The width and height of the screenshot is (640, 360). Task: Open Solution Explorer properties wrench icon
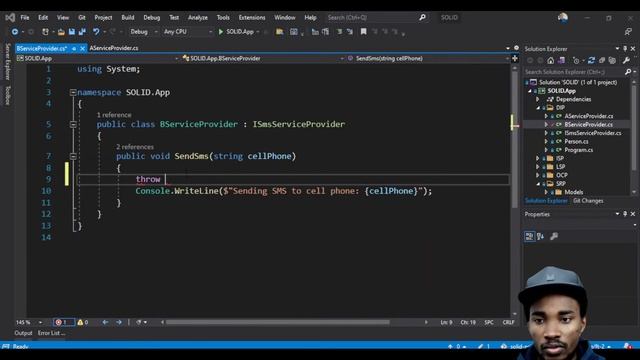[627, 60]
